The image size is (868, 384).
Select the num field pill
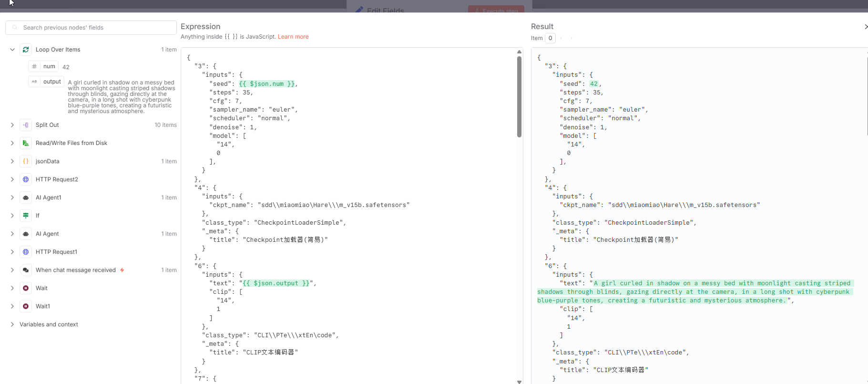pyautogui.click(x=43, y=66)
